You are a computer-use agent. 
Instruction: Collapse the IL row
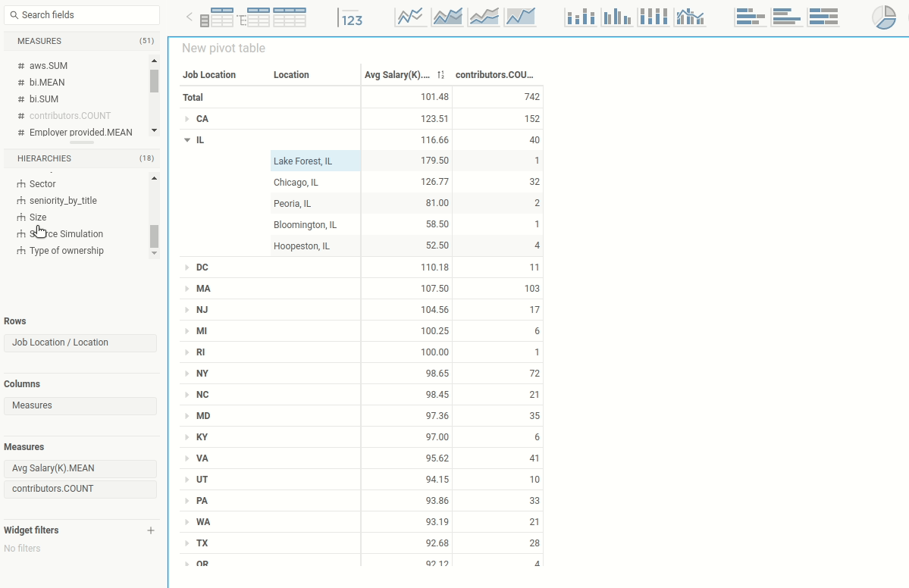tap(187, 140)
